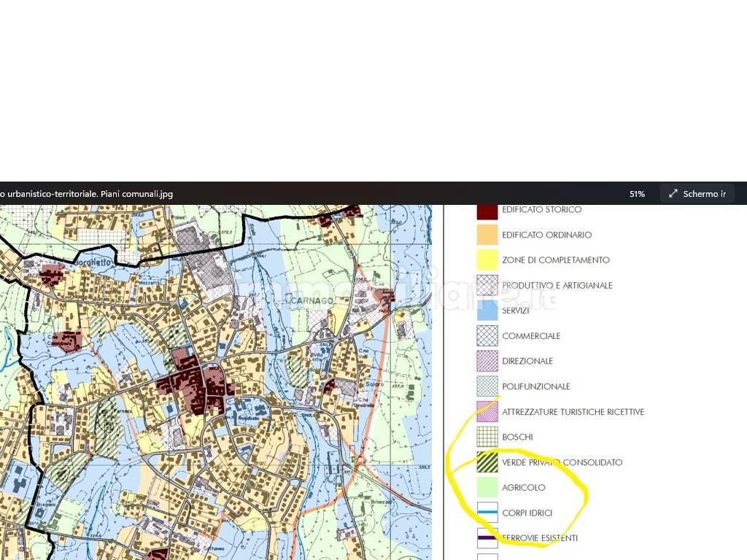
Task: Click the Corpi Idrici blue line symbol
Action: point(487,513)
